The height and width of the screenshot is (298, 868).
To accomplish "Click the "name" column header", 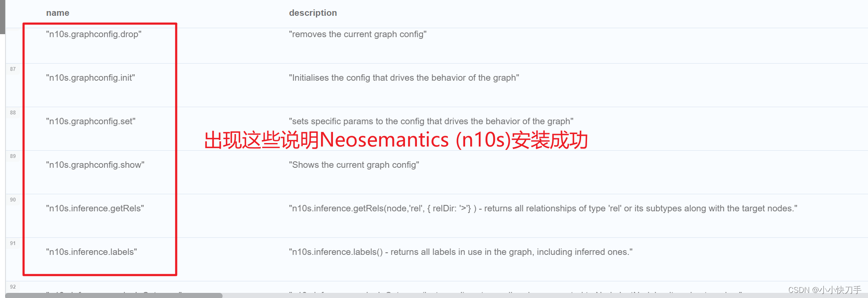I will [58, 13].
